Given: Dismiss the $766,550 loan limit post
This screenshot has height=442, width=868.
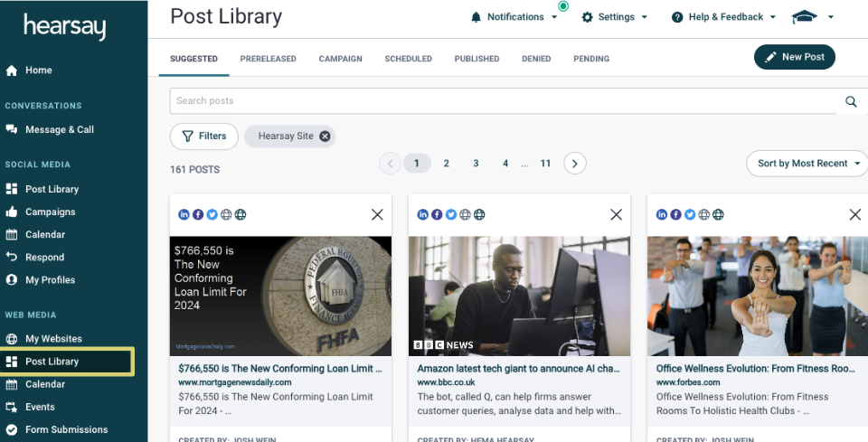Looking at the screenshot, I should [377, 214].
